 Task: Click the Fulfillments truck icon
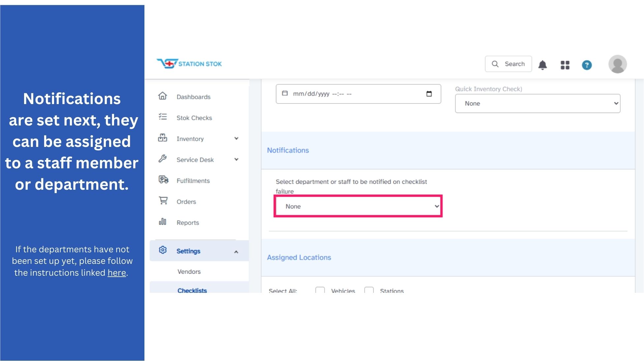click(x=163, y=180)
